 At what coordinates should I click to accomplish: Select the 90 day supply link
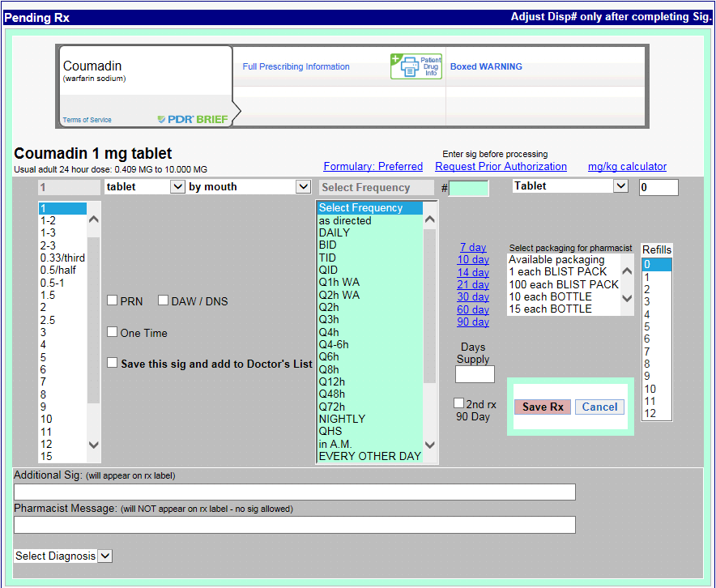473,322
